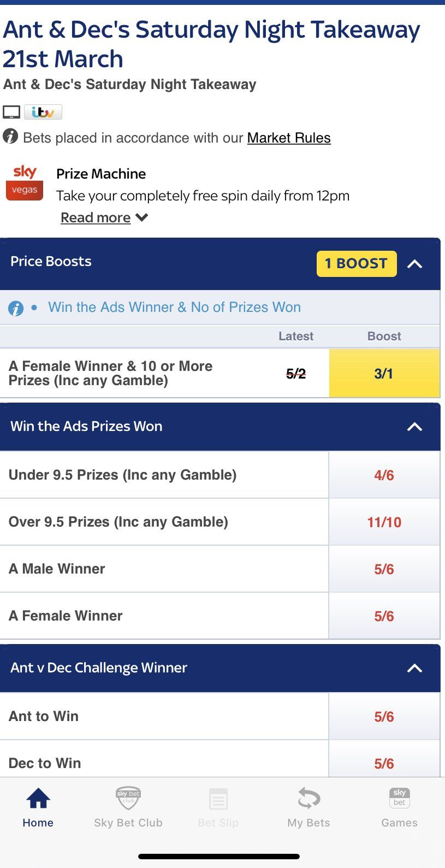Select 5/6 odds for Ant to Win
The height and width of the screenshot is (868, 445).
point(384,717)
